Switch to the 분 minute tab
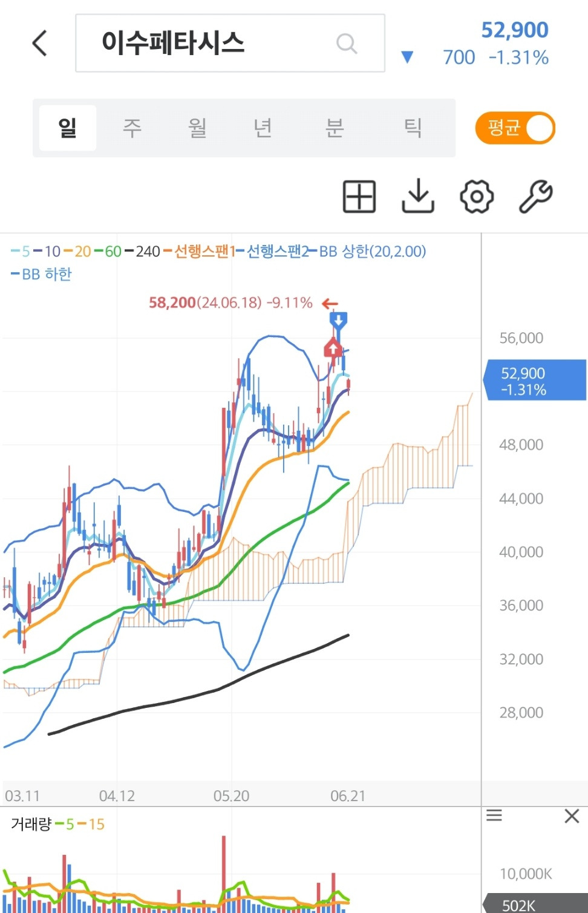The width and height of the screenshot is (588, 913). [x=335, y=128]
